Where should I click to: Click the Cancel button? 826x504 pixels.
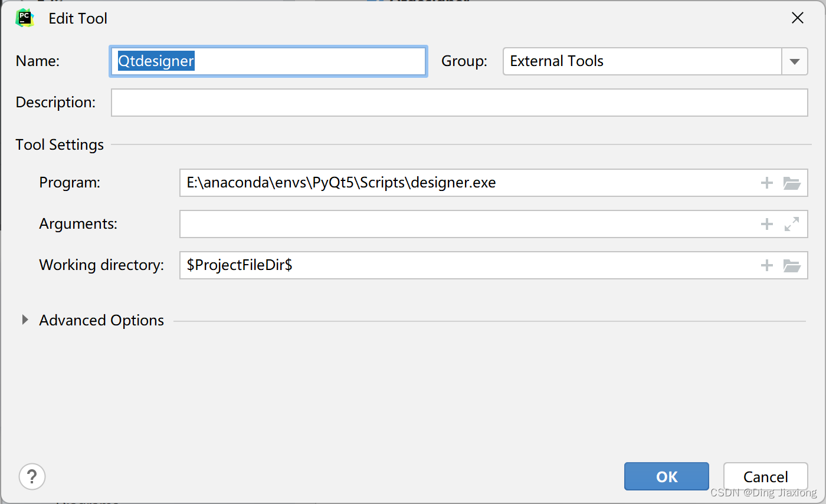click(765, 476)
